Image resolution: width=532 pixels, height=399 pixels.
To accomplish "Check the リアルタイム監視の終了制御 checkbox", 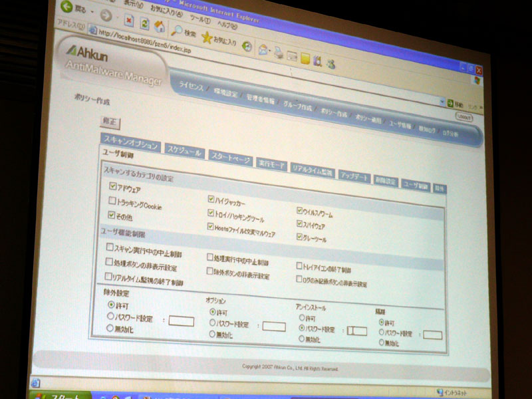I will pos(108,276).
